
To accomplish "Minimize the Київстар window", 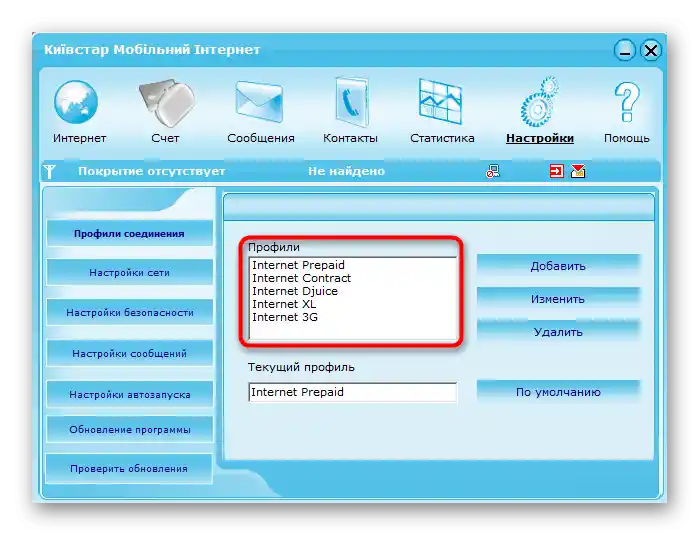I will tap(625, 50).
